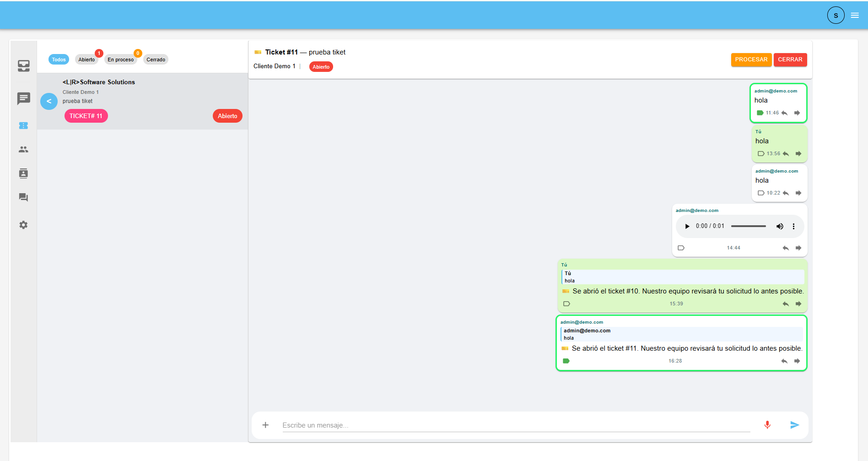Open the inbox icon in sidebar
Screen dimensions: 868x461
click(x=23, y=66)
